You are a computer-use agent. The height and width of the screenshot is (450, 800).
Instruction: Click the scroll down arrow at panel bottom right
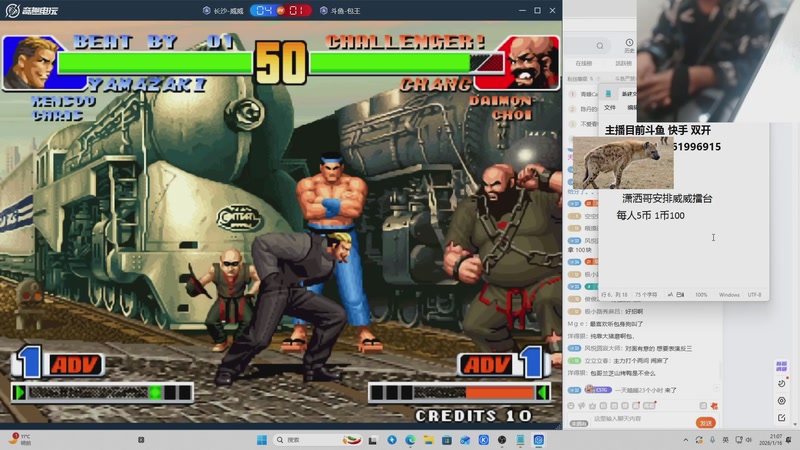[795, 424]
